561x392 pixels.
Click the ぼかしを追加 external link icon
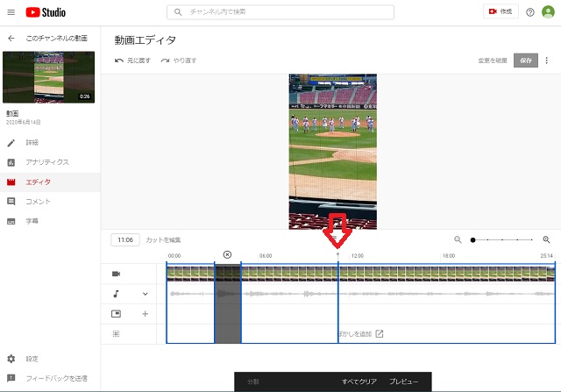(380, 333)
